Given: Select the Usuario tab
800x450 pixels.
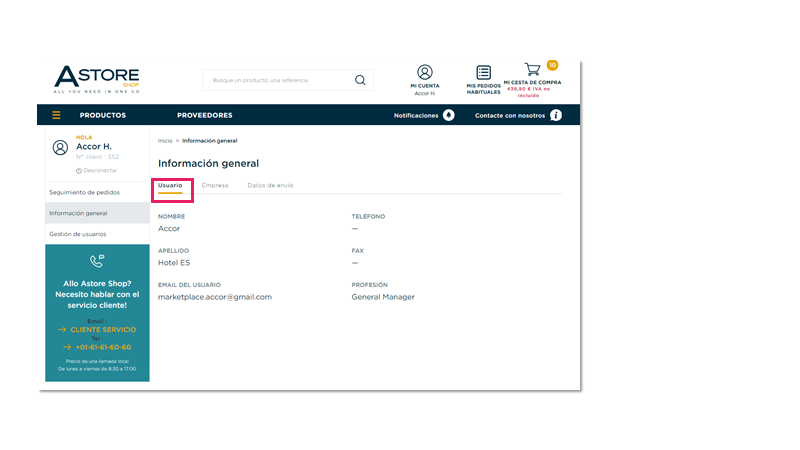Looking at the screenshot, I should 170,185.
